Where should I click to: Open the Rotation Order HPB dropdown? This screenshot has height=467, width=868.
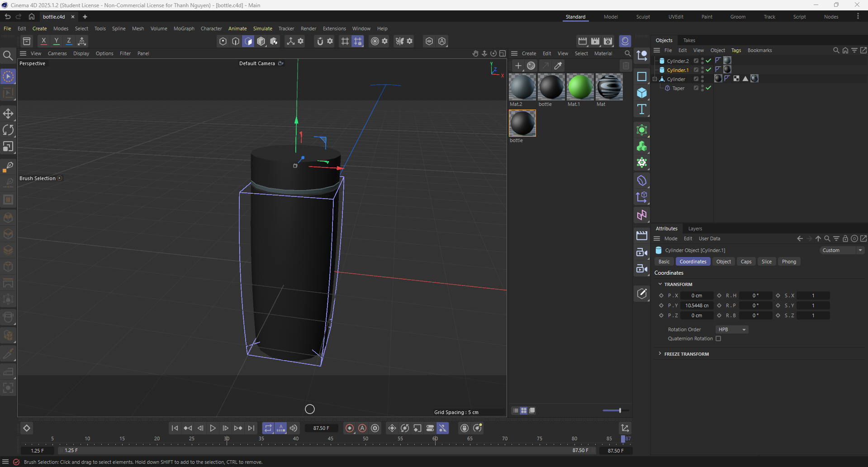tap(731, 329)
